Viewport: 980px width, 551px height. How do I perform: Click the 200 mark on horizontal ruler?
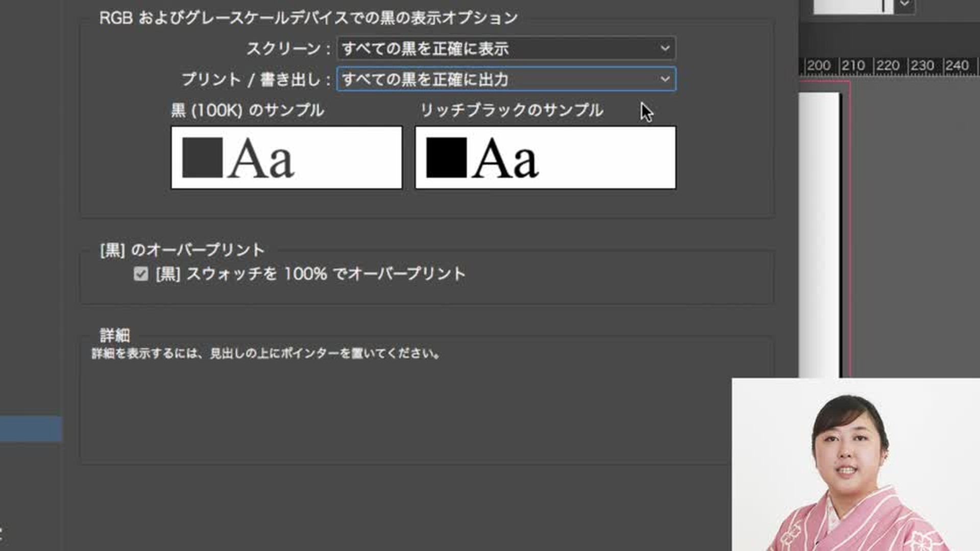point(819,65)
